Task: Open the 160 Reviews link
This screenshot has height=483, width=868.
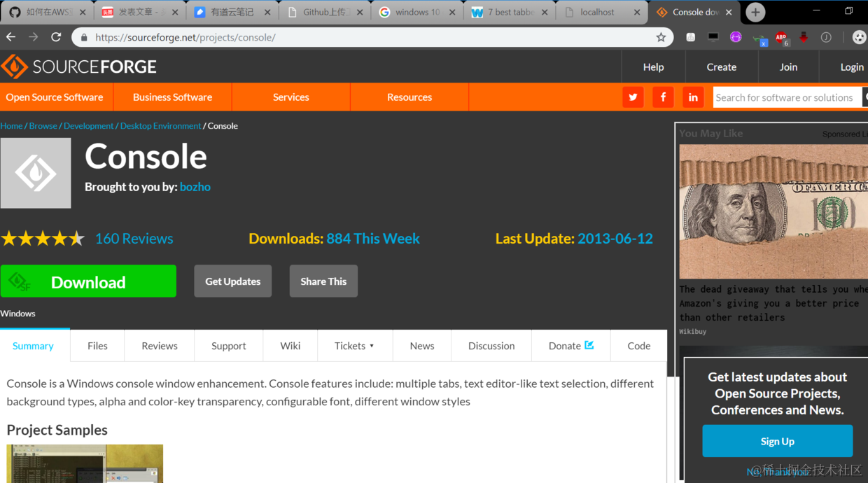Action: 134,239
